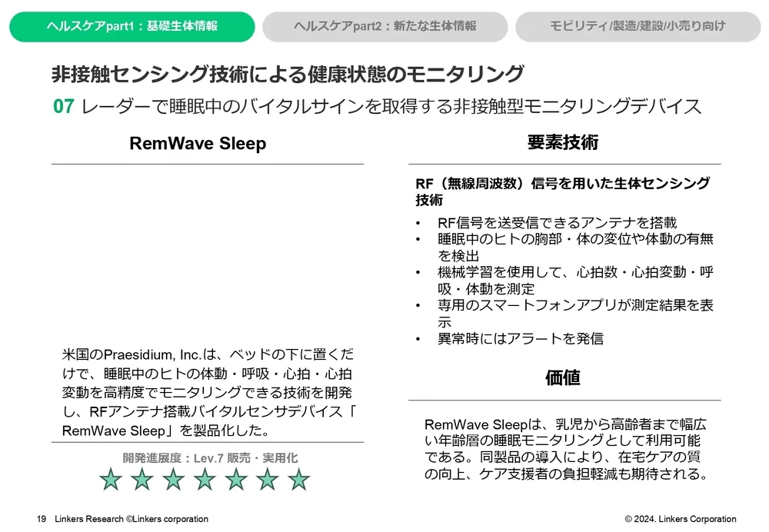Click the RF信号を送受信できるアンテナを搭載 bullet
769x532 pixels.
coord(557,222)
